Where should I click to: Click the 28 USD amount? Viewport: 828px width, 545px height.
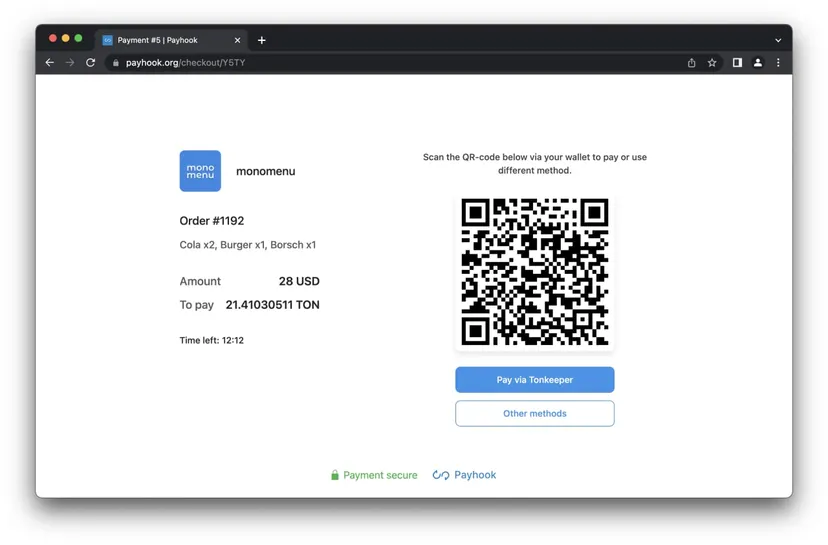[x=299, y=281]
